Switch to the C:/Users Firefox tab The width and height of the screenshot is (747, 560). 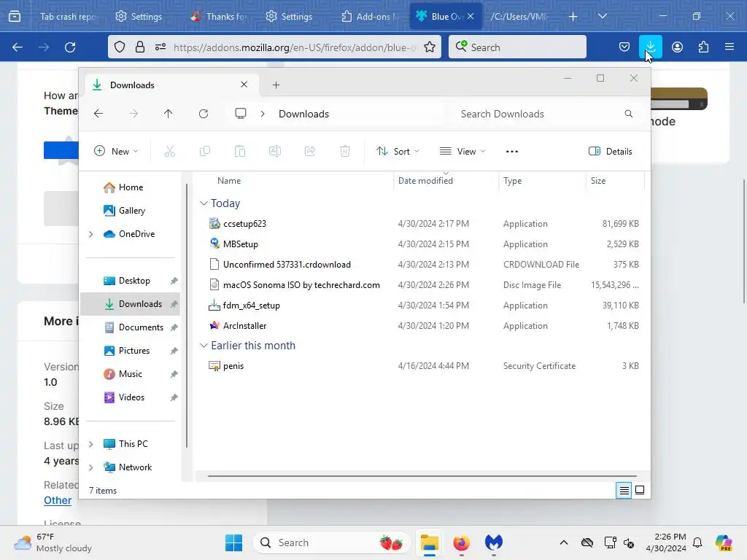coord(520,17)
